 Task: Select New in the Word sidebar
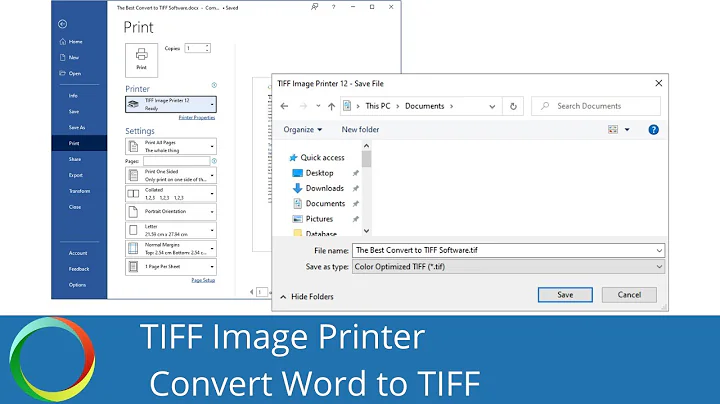69,57
